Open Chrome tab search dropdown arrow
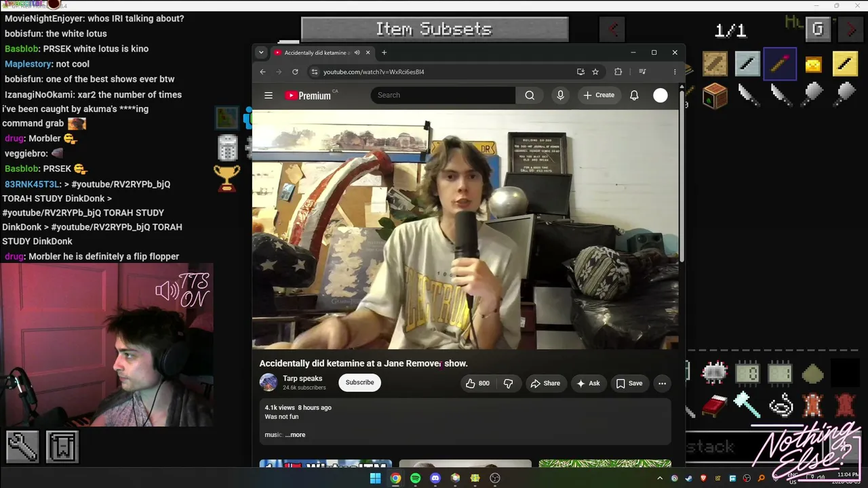Viewport: 868px width, 488px height. tap(261, 53)
